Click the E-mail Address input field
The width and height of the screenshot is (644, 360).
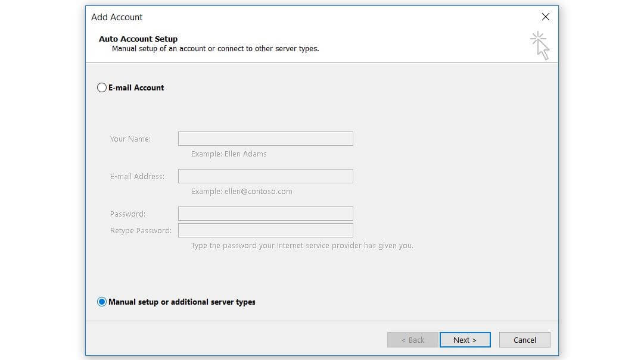click(265, 176)
